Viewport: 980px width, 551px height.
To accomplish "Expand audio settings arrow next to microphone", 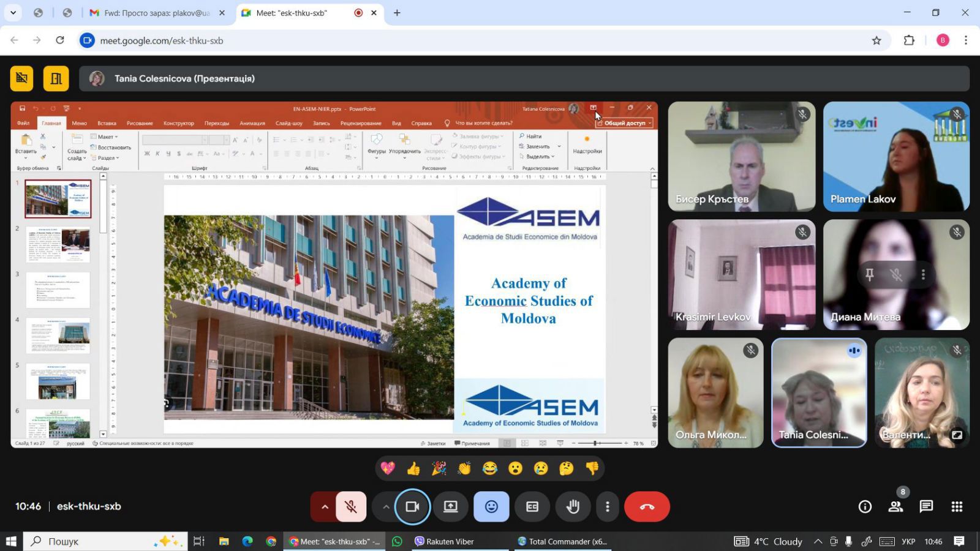I will tap(325, 506).
